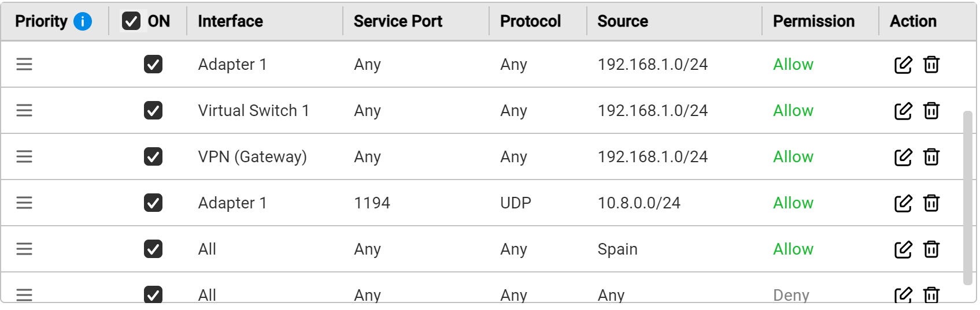The width and height of the screenshot is (980, 310).
Task: Toggle the ON checkbox in header
Action: pos(131,21)
